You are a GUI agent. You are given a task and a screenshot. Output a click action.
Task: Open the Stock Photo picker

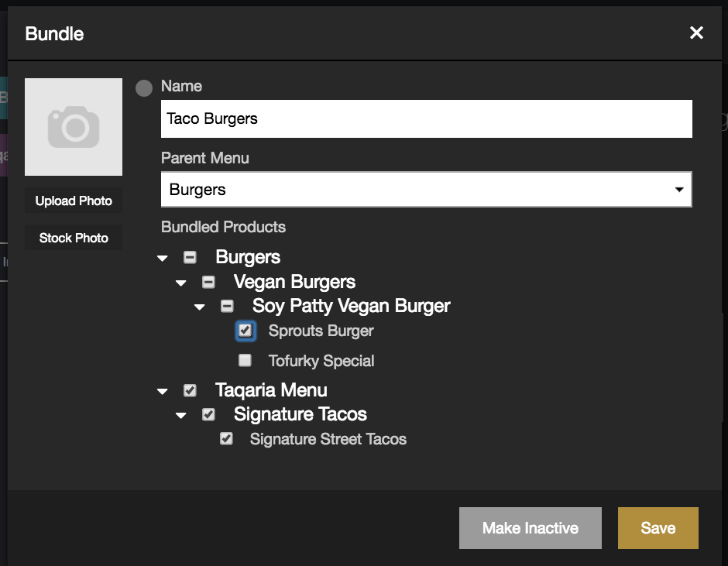(74, 238)
